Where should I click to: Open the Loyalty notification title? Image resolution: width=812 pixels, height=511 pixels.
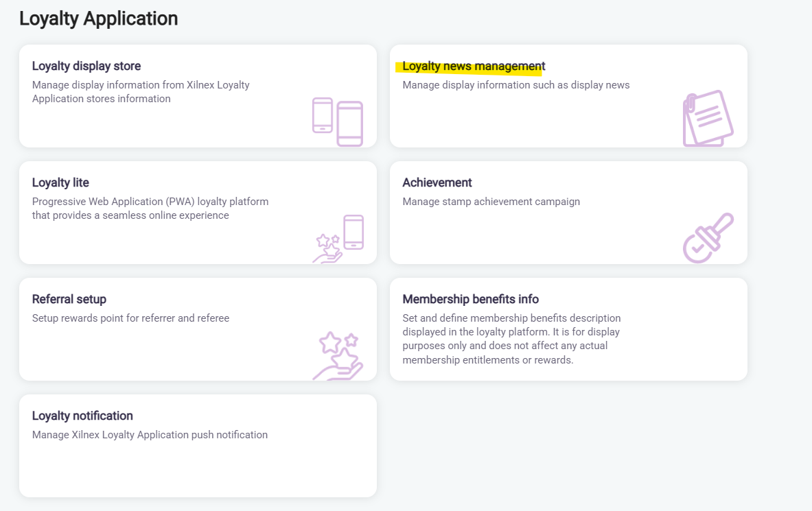(x=82, y=416)
